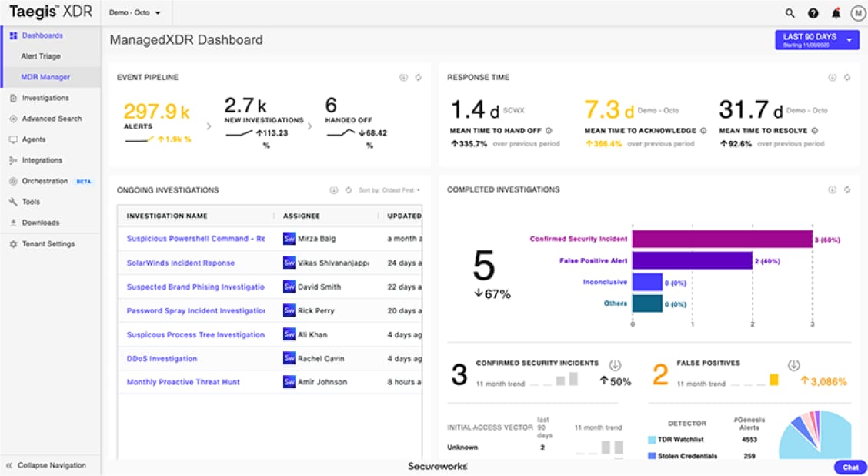Image resolution: width=868 pixels, height=476 pixels.
Task: Download the False Positives data
Action: (794, 365)
